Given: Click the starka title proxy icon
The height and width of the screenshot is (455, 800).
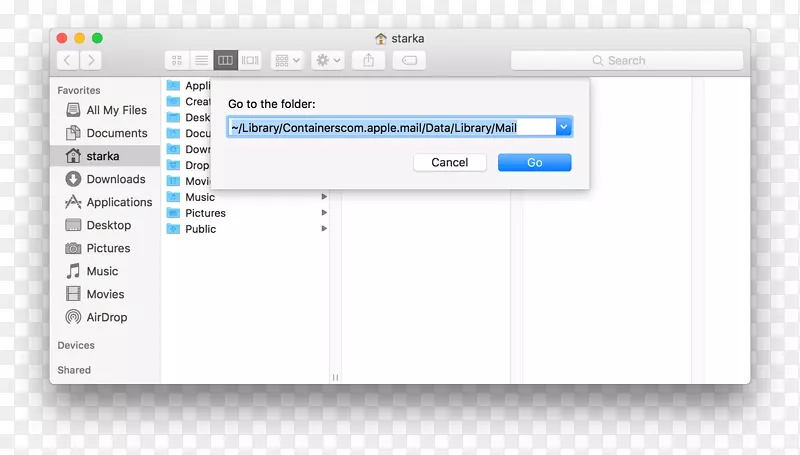Looking at the screenshot, I should (x=381, y=39).
